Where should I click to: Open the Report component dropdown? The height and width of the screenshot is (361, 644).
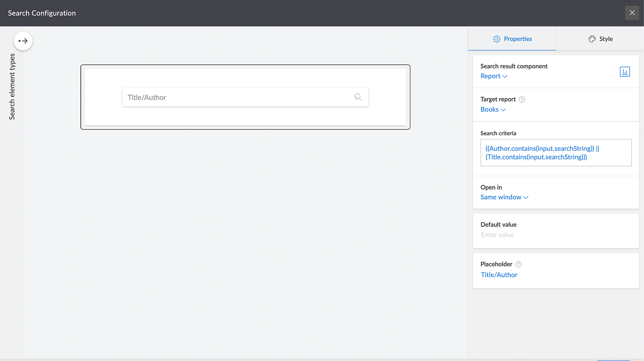tap(494, 76)
